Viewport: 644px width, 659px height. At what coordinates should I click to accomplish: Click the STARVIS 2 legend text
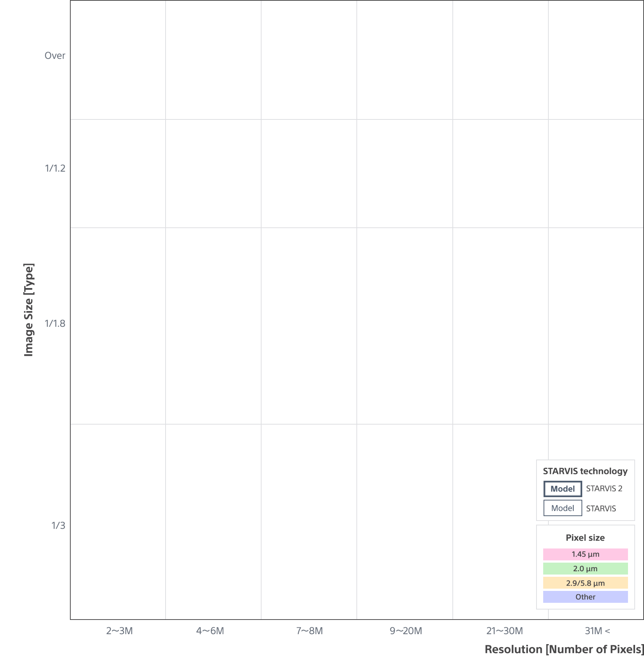[604, 489]
